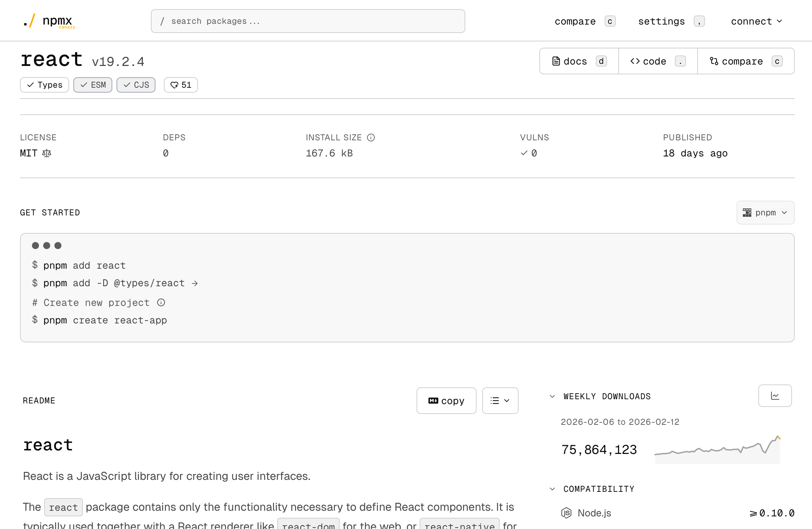Open the pnpm package manager dropdown
Image resolution: width=812 pixels, height=529 pixels.
[x=765, y=213]
